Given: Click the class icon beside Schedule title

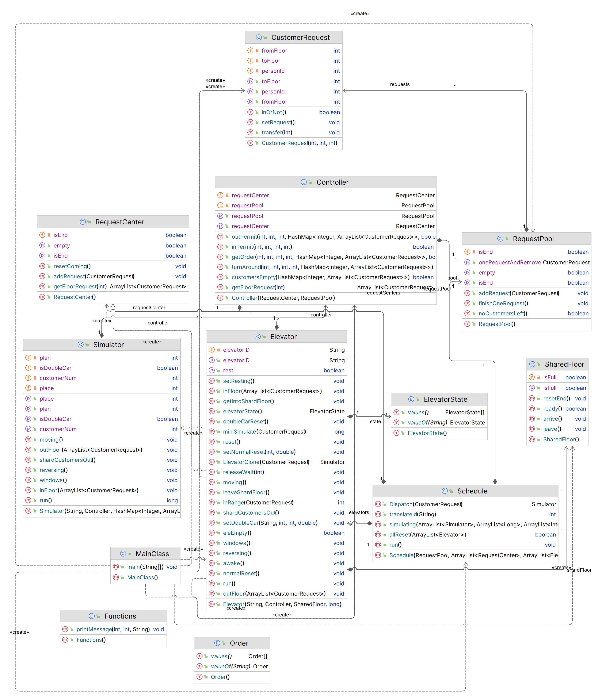Looking at the screenshot, I should coord(445,491).
